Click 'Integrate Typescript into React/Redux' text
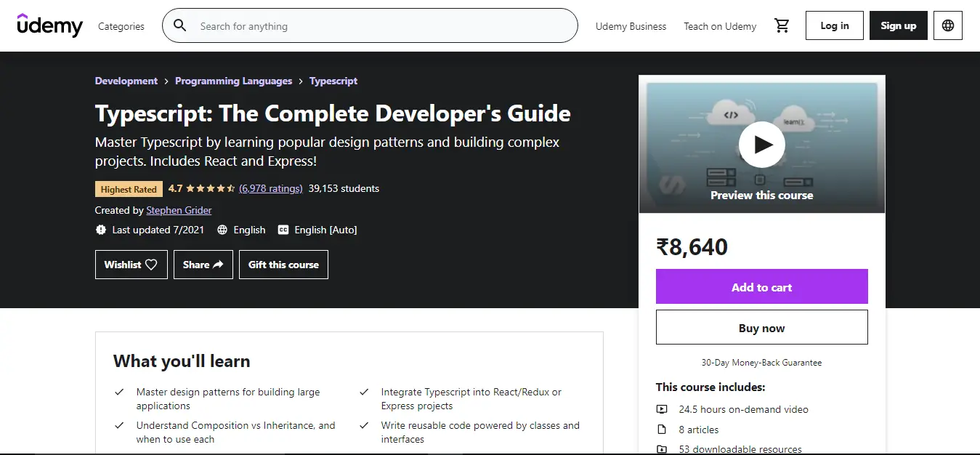Image resolution: width=980 pixels, height=455 pixels. point(471,399)
